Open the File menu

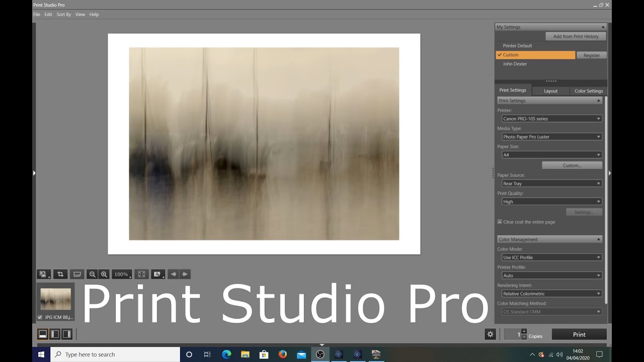pos(37,15)
